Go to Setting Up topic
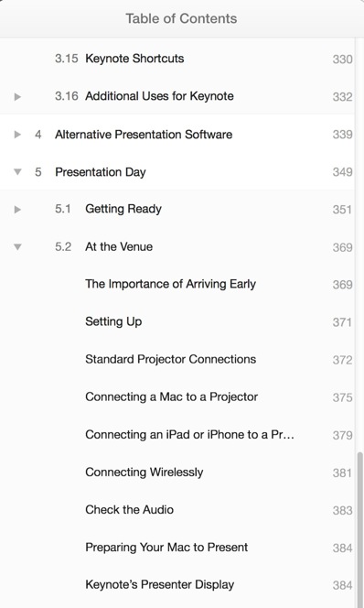The height and width of the screenshot is (608, 364). [x=113, y=321]
